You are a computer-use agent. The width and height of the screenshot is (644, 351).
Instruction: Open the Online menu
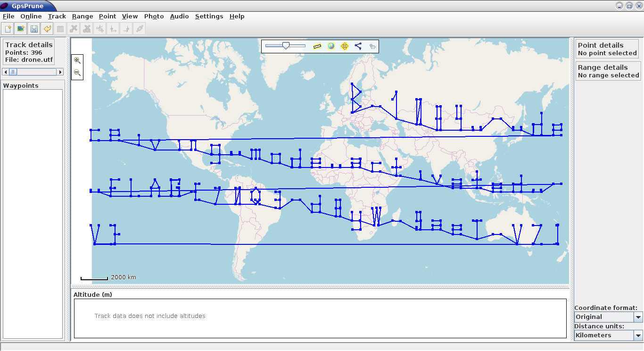click(31, 16)
